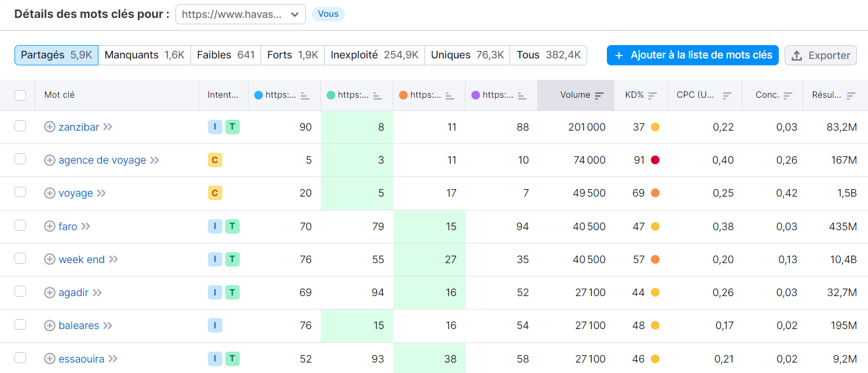Image resolution: width=868 pixels, height=373 pixels.
Task: Click the sort icon in Volume column header
Action: pyautogui.click(x=599, y=95)
